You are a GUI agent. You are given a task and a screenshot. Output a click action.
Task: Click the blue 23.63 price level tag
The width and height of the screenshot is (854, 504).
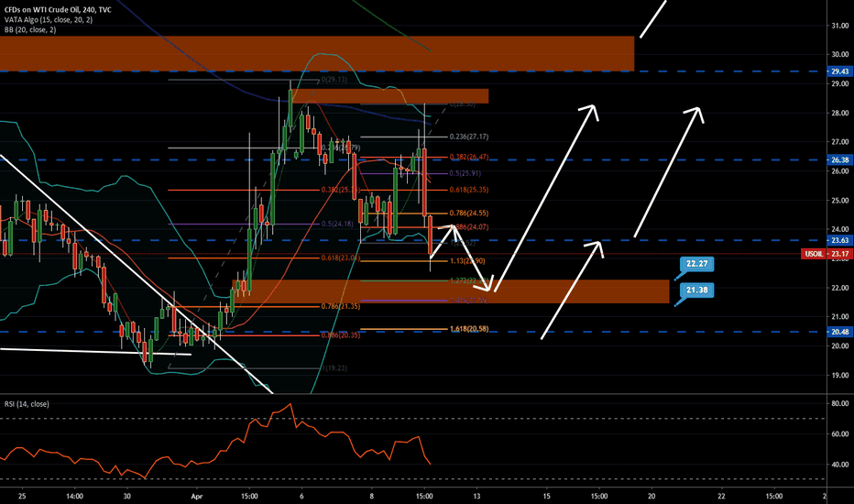coord(839,240)
